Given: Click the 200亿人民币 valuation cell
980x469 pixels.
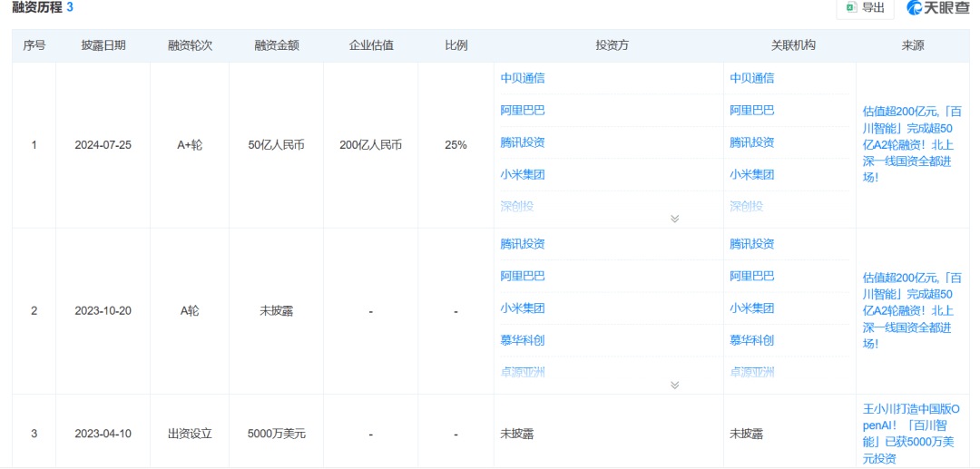Looking at the screenshot, I should [x=371, y=145].
